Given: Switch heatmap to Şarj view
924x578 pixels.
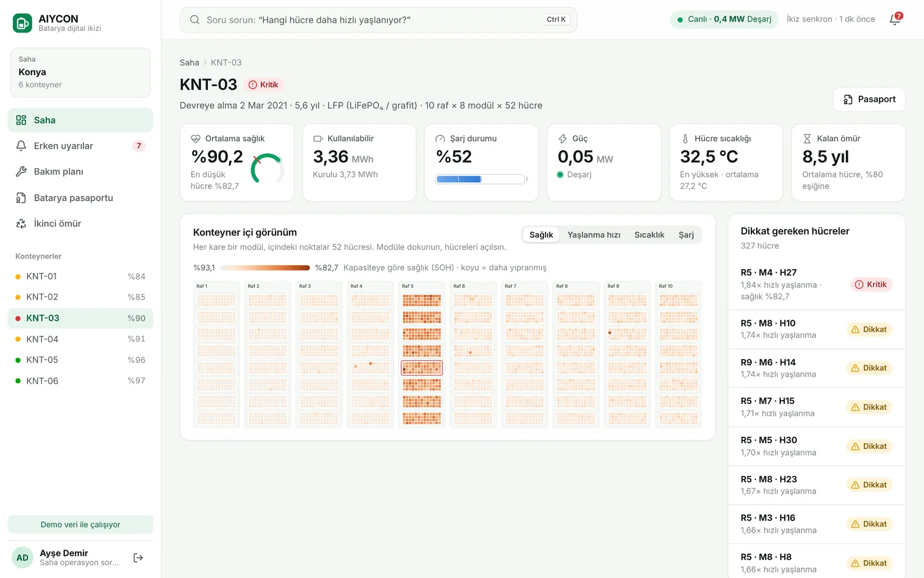Looking at the screenshot, I should tap(686, 235).
